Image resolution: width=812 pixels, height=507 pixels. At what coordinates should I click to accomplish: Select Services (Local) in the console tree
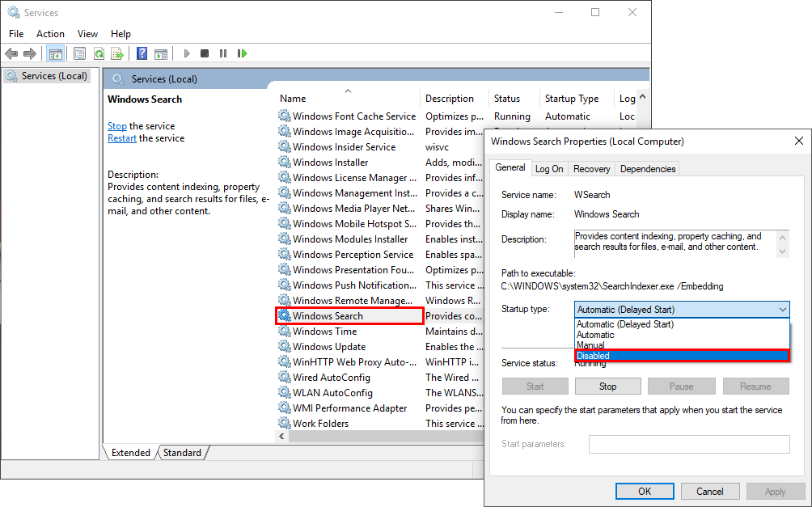(x=49, y=76)
